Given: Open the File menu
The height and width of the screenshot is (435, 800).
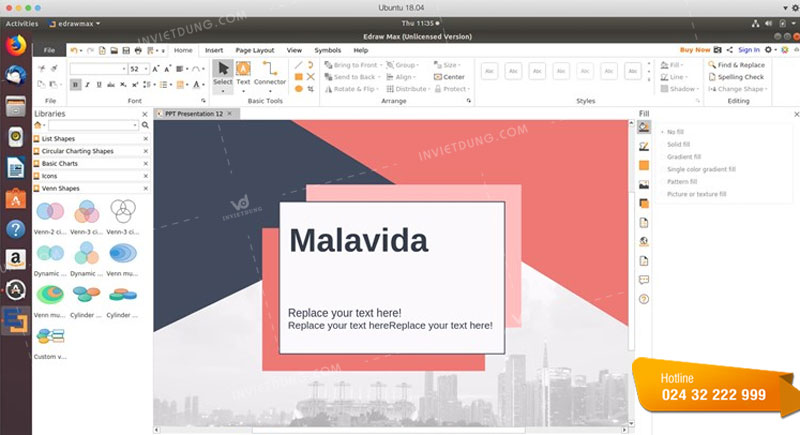Looking at the screenshot, I should [49, 50].
